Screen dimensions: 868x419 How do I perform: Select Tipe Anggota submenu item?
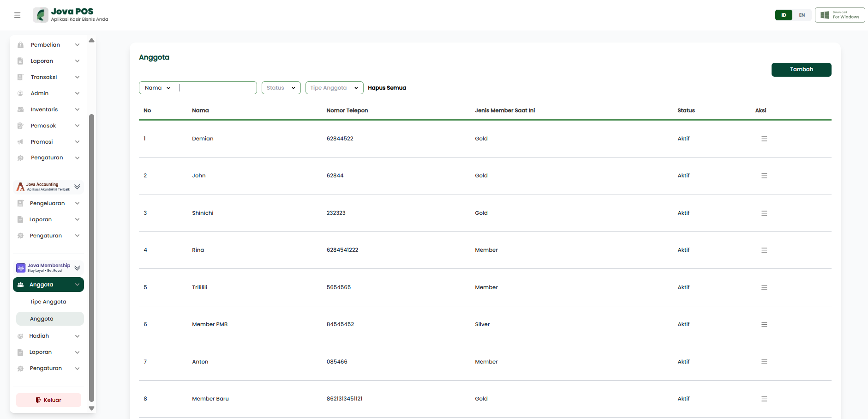click(x=48, y=302)
